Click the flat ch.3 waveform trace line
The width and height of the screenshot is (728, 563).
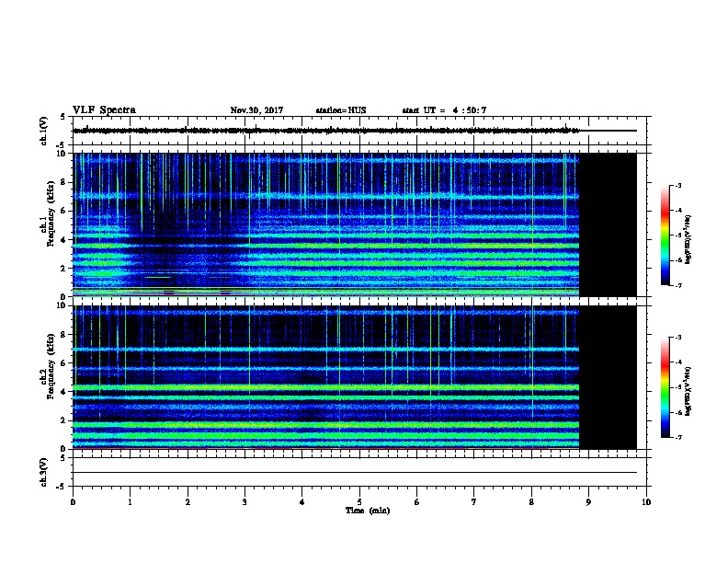click(x=355, y=473)
